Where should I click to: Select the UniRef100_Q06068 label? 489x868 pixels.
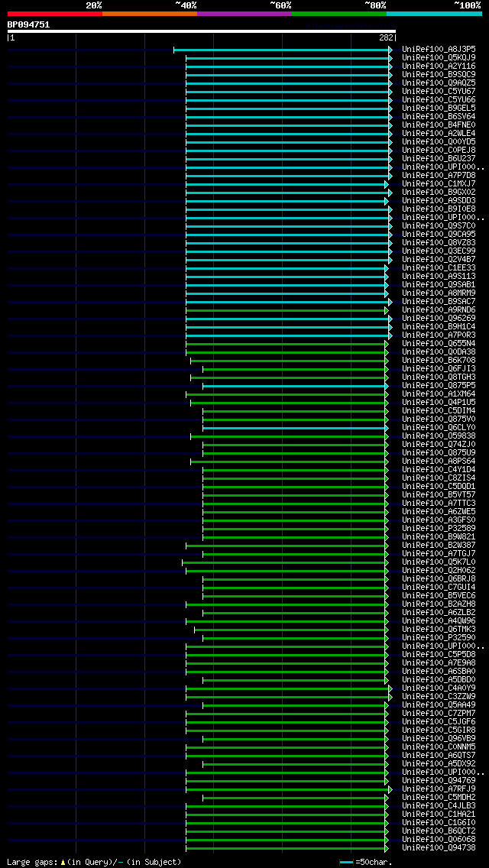[439, 840]
